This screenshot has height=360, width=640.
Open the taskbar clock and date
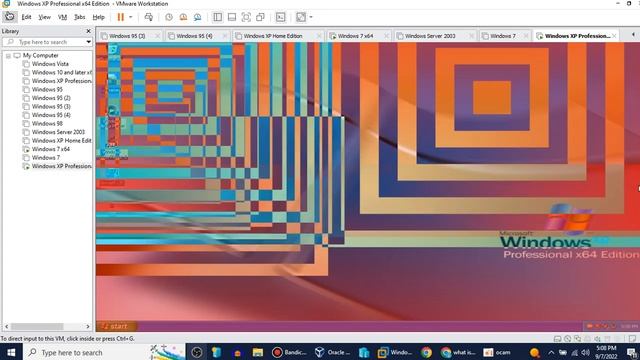pos(606,352)
